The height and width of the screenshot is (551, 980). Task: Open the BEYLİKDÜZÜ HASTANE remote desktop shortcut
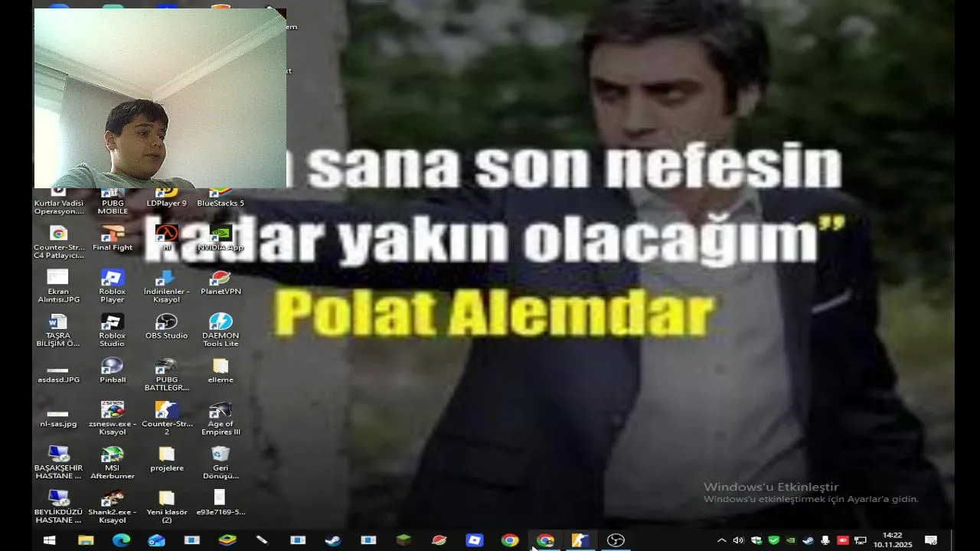[58, 506]
